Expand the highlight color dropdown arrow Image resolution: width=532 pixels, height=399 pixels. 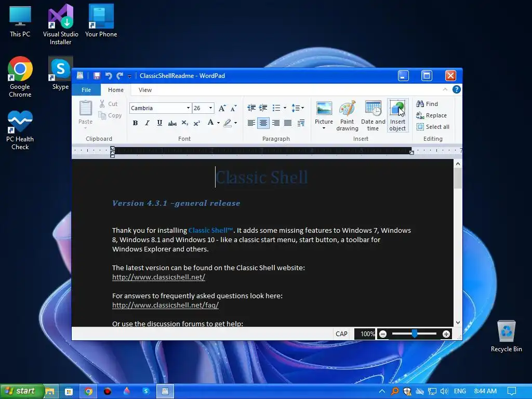235,123
